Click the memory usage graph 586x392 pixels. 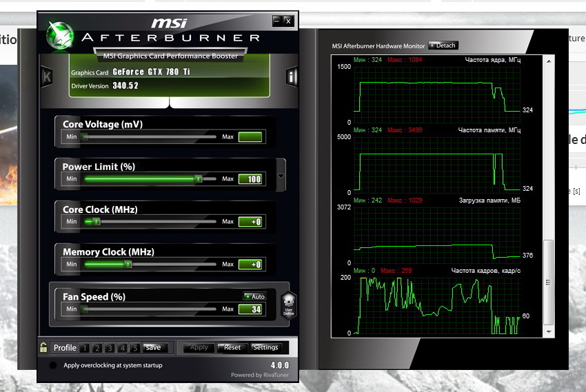[437, 235]
